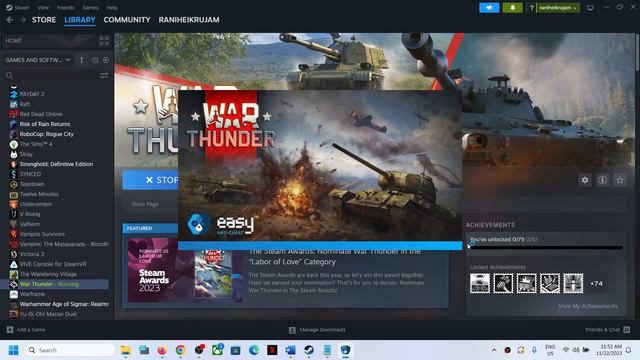640x360 pixels.
Task: Click the HOME library button
Action: click(49, 41)
